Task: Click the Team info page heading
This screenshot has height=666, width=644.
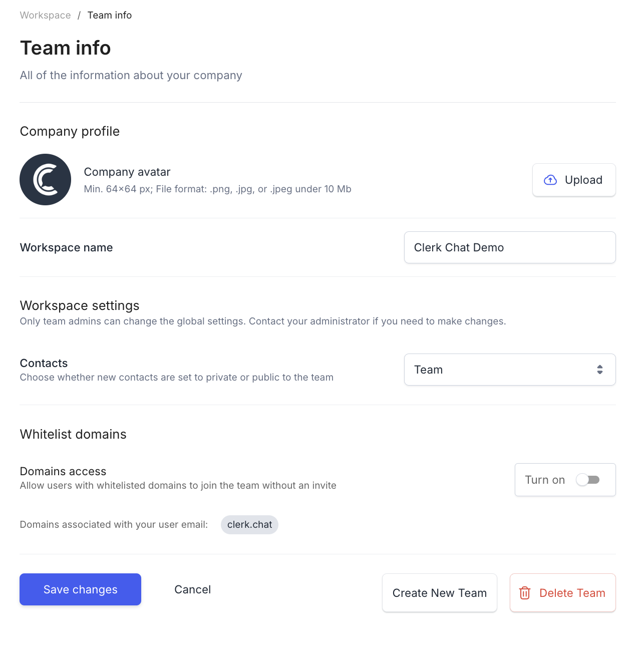Action: [65, 48]
